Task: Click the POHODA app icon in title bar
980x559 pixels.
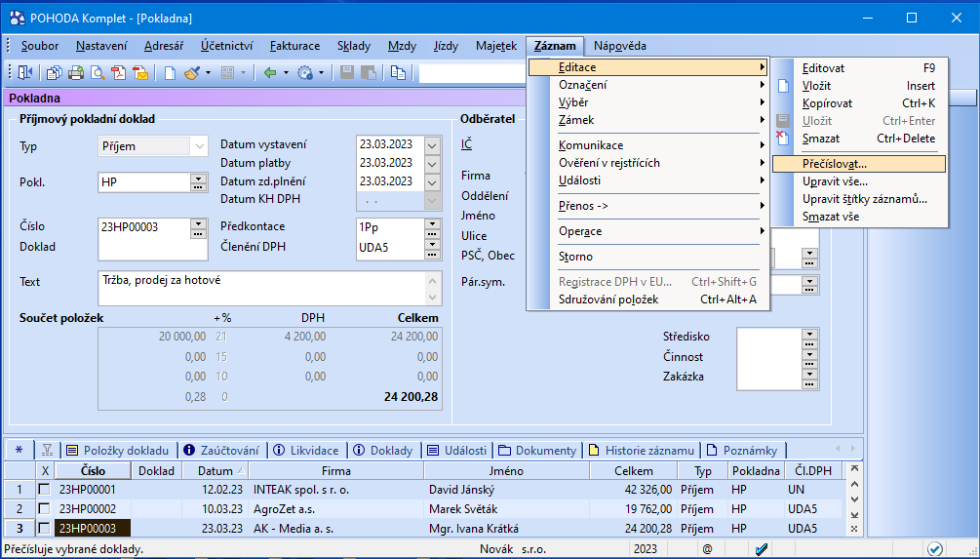Action: tap(17, 19)
